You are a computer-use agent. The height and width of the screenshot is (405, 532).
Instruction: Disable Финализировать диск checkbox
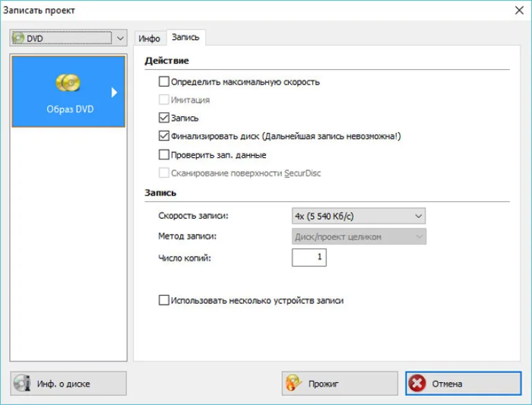coord(164,136)
